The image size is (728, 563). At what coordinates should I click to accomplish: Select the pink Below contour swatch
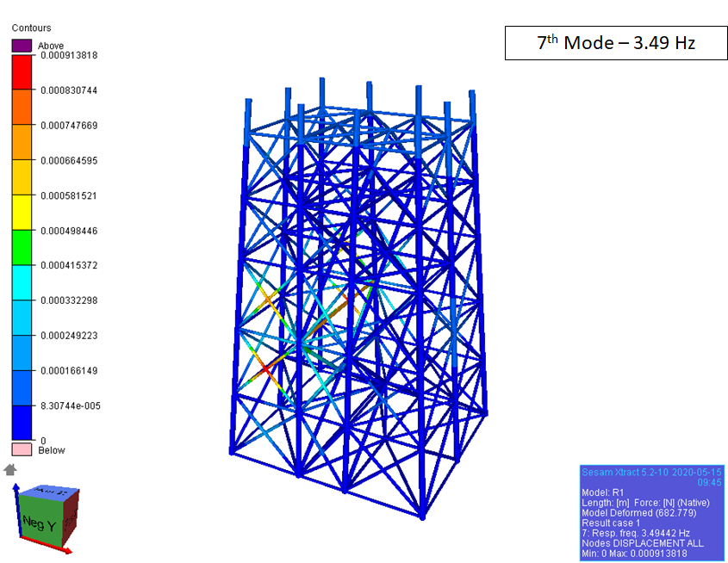click(x=22, y=449)
